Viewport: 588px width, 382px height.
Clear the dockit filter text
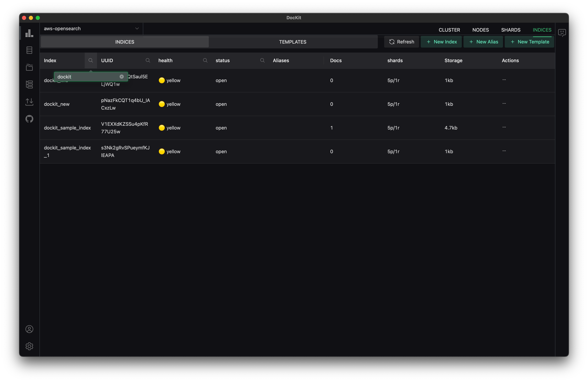pyautogui.click(x=122, y=77)
